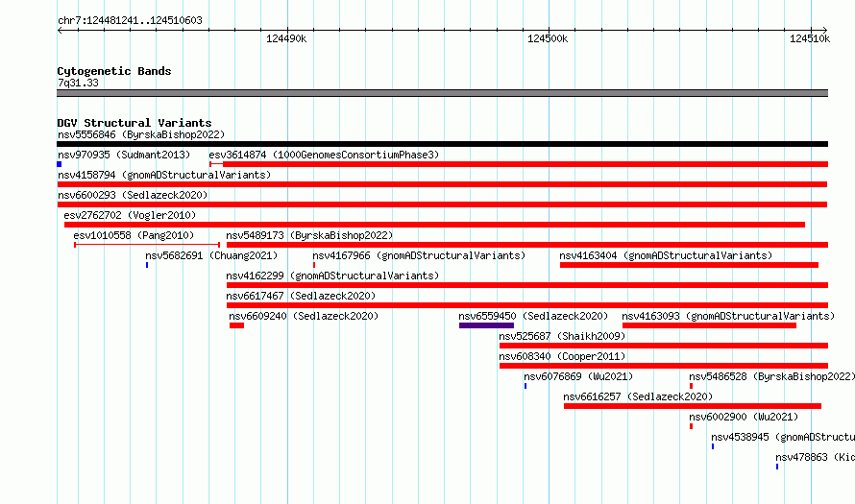Click the Cytogenetic Bands track title
The image size is (855, 504).
point(114,71)
